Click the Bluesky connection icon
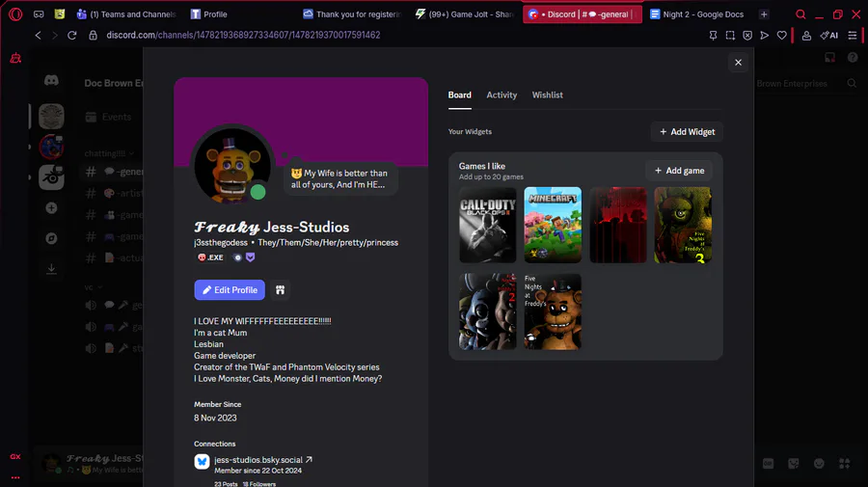The image size is (868, 487). coord(203,462)
